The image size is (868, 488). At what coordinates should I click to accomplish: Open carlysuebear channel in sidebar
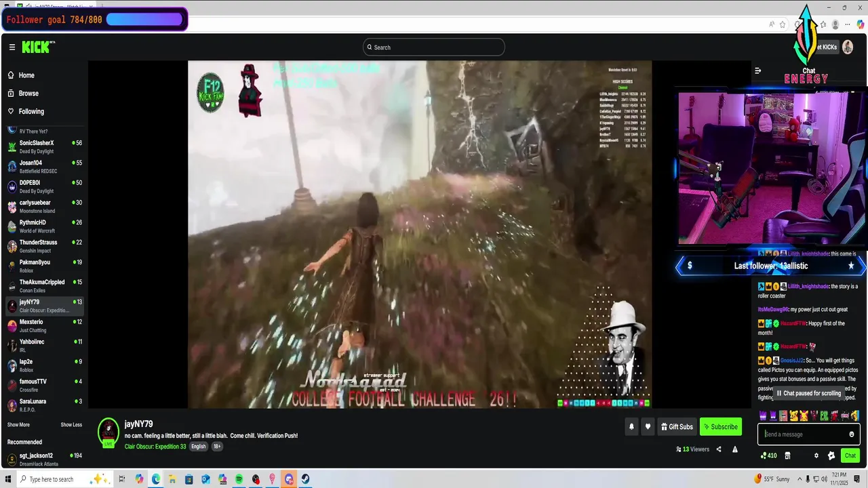click(45, 206)
